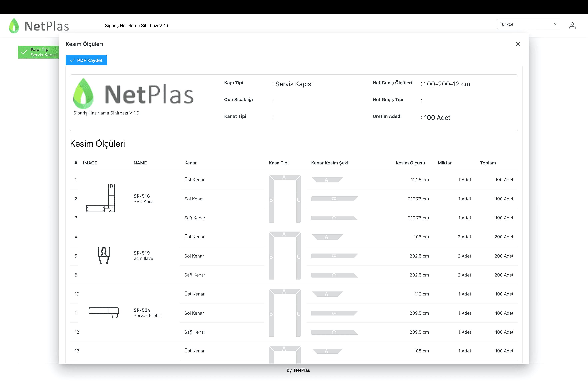The image size is (588, 382).
Task: Click the SP-524 frame type diagram
Action: (285, 312)
